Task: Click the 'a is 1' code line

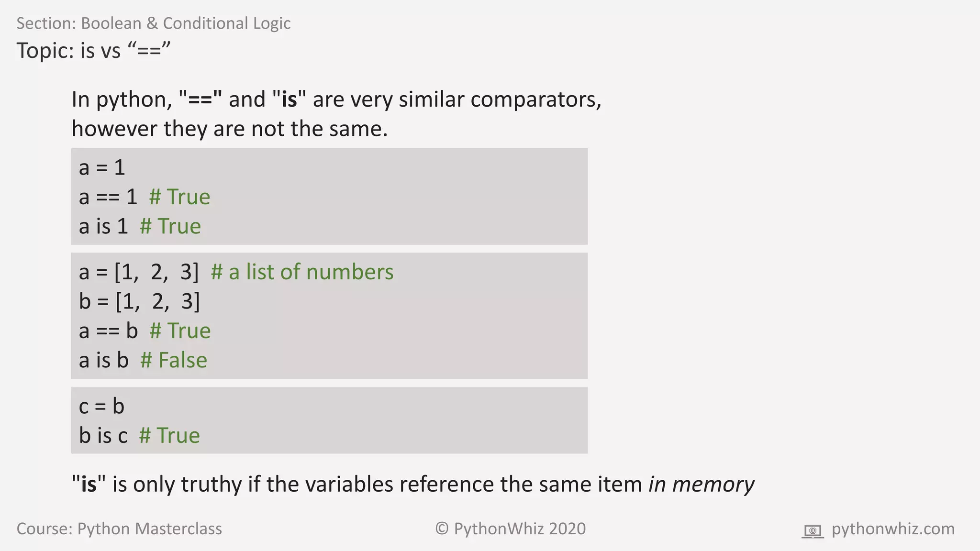Action: (103, 226)
